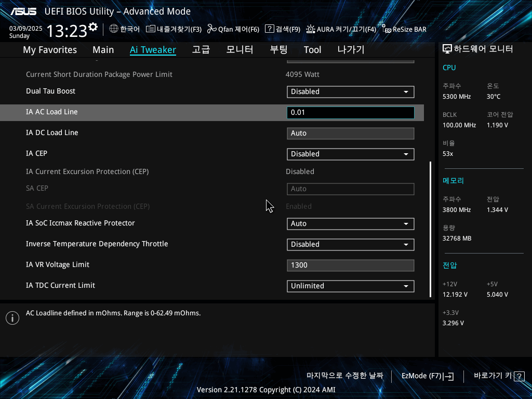Click the 메모리 section heading

click(453, 180)
